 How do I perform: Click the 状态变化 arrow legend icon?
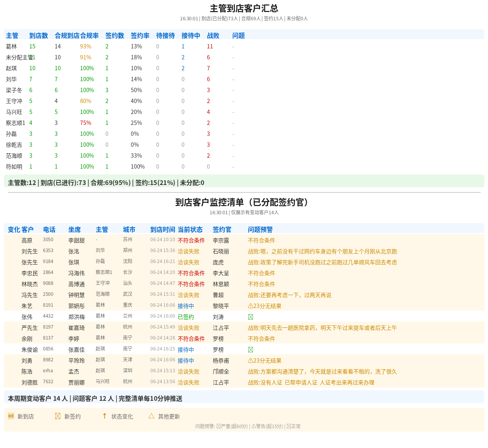point(105,416)
